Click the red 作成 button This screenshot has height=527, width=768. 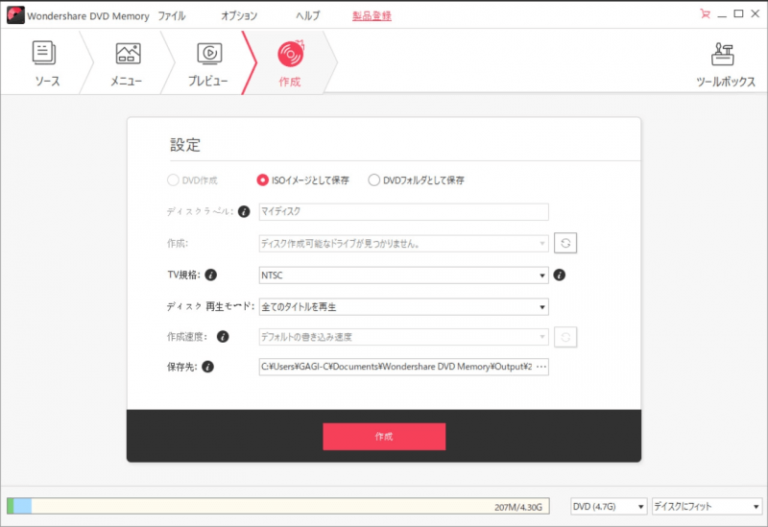pyautogui.click(x=384, y=437)
